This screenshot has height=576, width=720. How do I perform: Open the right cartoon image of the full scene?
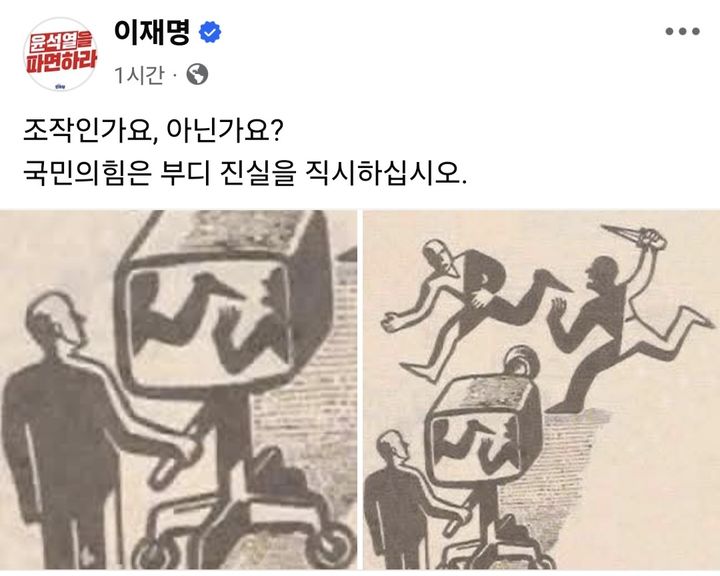541,390
